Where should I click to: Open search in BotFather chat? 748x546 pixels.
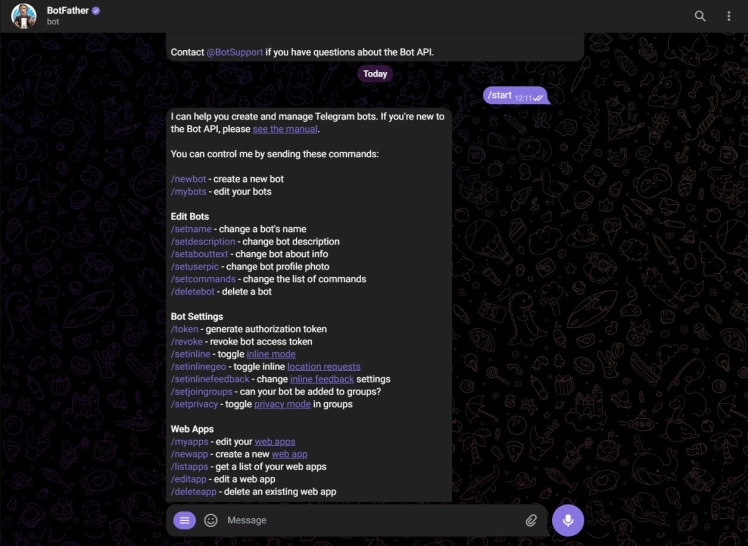pos(700,16)
